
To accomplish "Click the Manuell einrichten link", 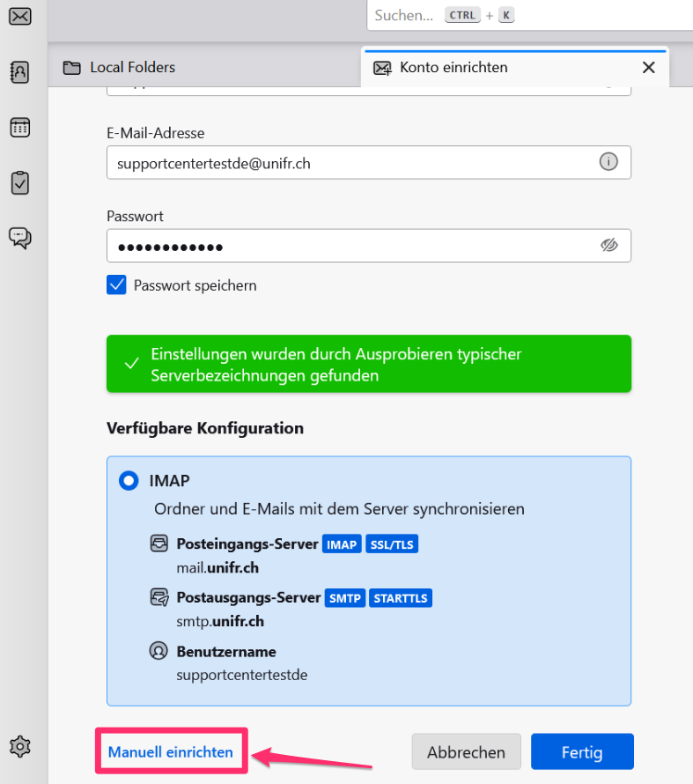I will [171, 752].
